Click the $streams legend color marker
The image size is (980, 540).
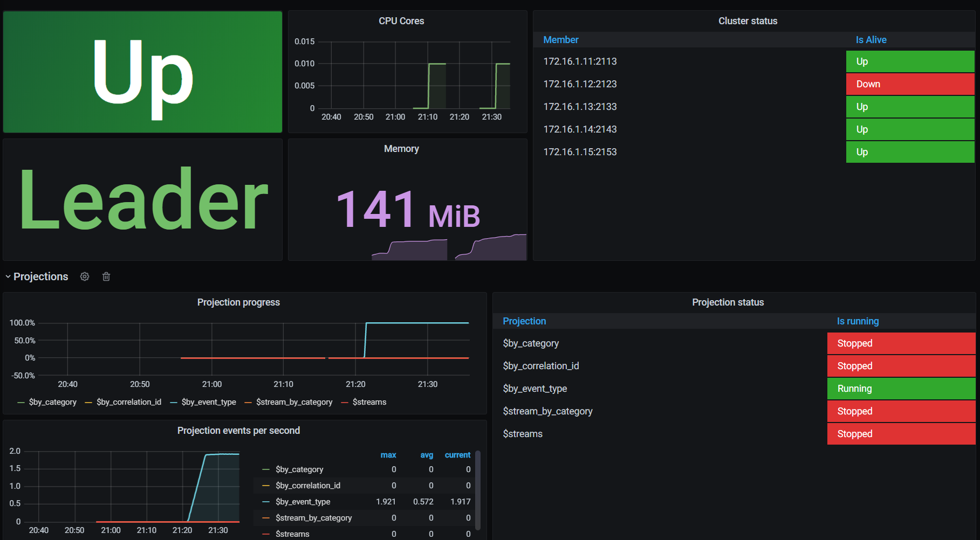345,402
